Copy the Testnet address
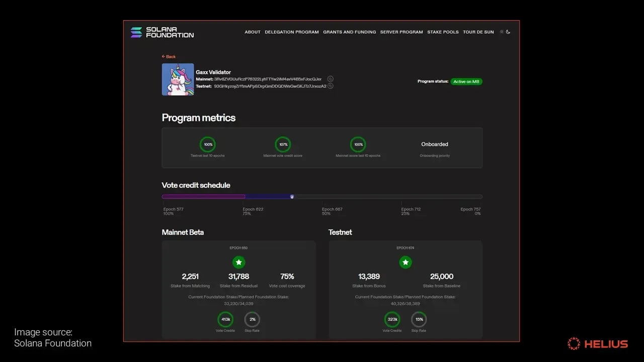644x362 pixels. click(330, 86)
